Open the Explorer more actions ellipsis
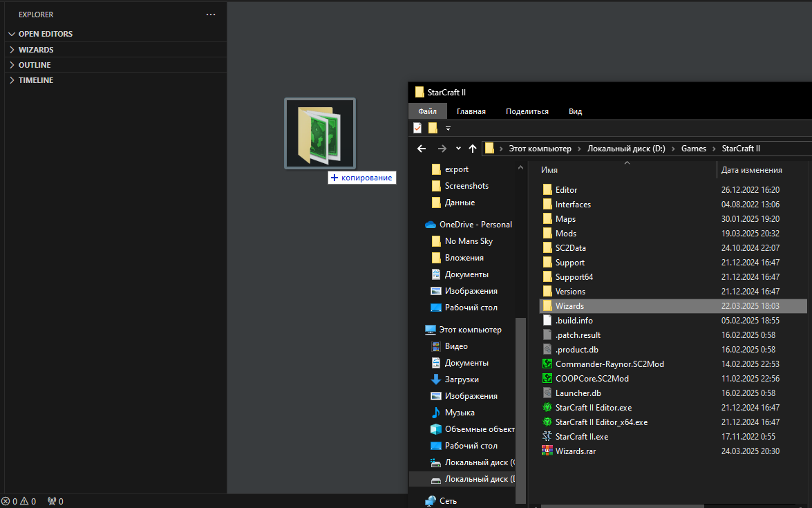 tap(211, 15)
